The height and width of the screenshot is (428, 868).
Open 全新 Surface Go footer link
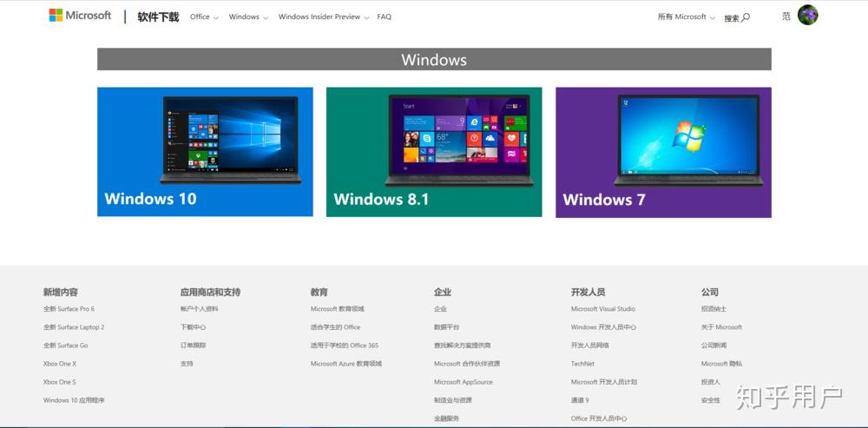[x=65, y=346]
